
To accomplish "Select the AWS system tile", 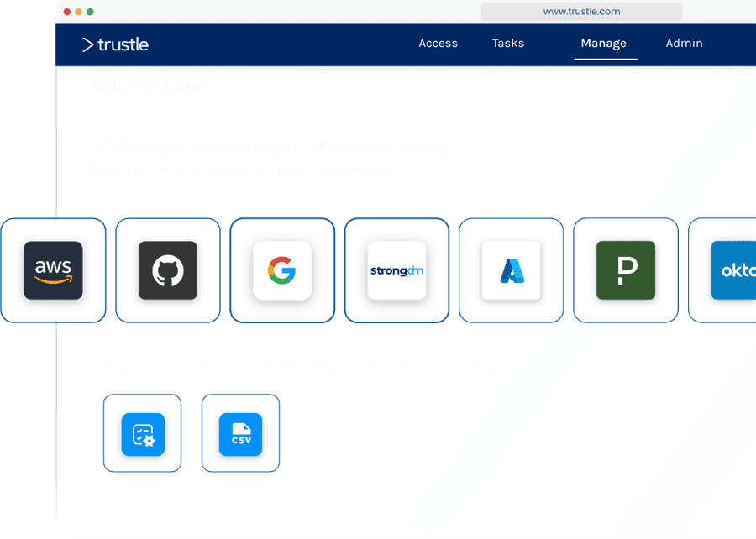I will coord(53,270).
